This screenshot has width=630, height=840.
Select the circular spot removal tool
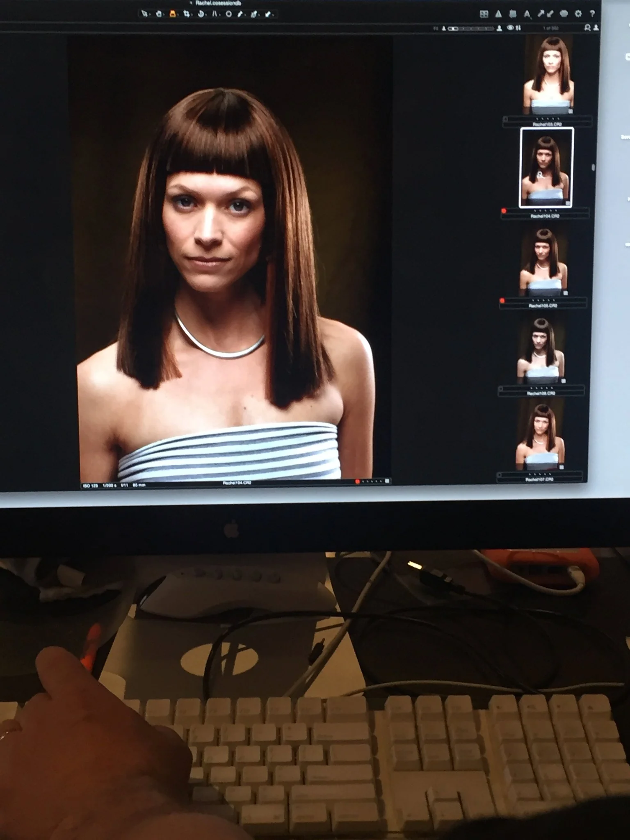click(x=228, y=14)
